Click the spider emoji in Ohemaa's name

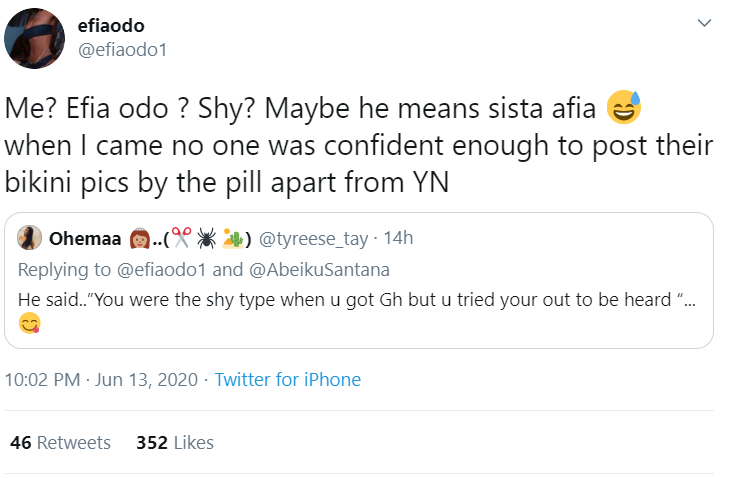click(x=206, y=238)
